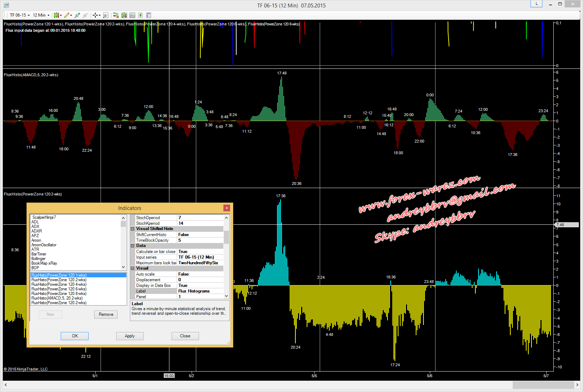
Task: Open the Chart Trader toolbar icon
Action: 115,15
